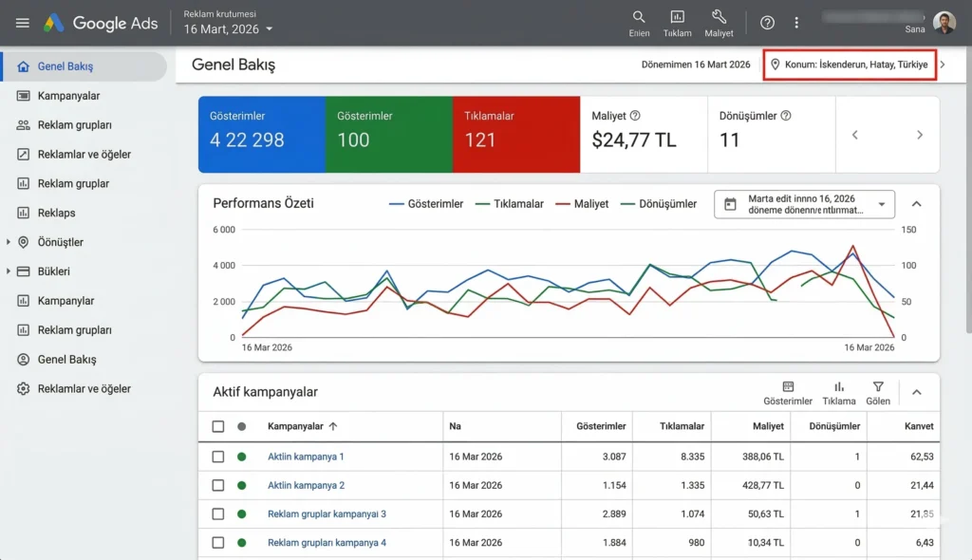The height and width of the screenshot is (560, 972).
Task: Open the user profile avatar
Action: pos(944,22)
